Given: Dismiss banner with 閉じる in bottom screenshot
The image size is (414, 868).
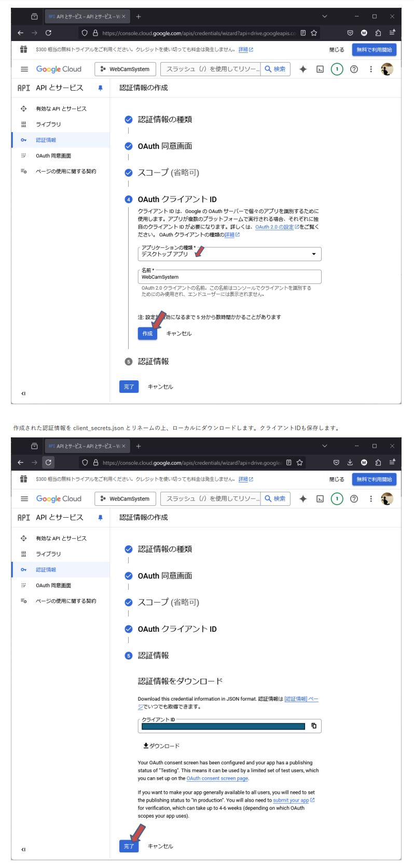Looking at the screenshot, I should [337, 479].
